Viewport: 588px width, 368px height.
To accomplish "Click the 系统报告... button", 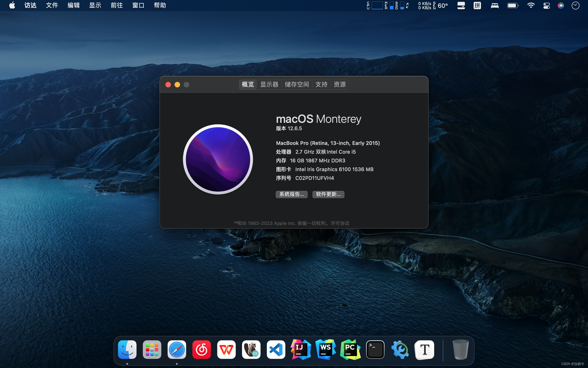I will [x=291, y=194].
